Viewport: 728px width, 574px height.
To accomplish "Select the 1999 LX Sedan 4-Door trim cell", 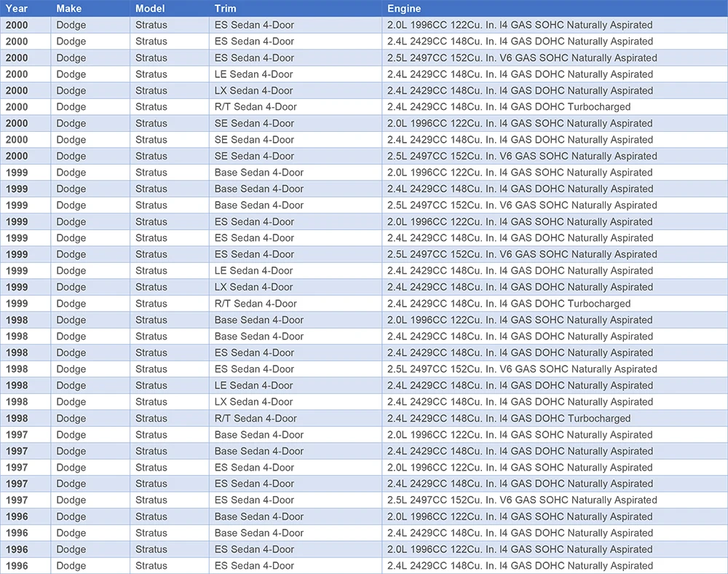I will click(296, 287).
